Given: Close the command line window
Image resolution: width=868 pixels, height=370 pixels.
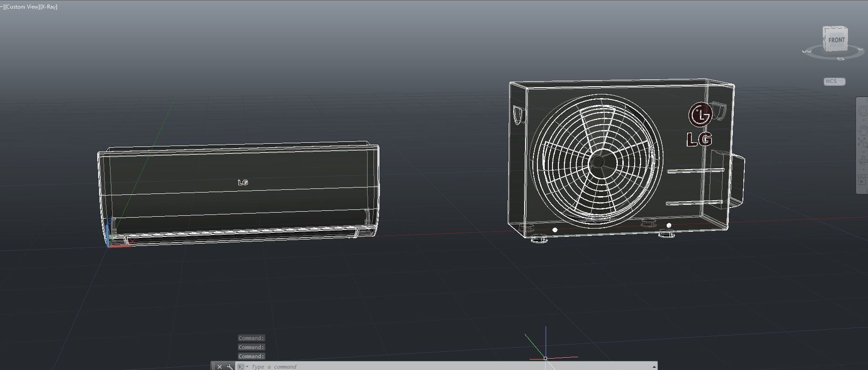Looking at the screenshot, I should (220, 366).
